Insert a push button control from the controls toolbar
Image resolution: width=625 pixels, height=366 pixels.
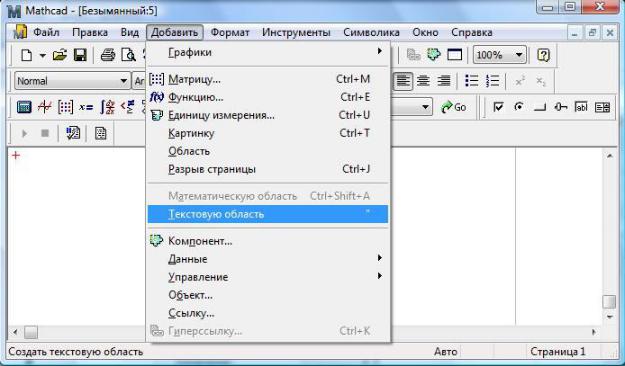tap(540, 107)
